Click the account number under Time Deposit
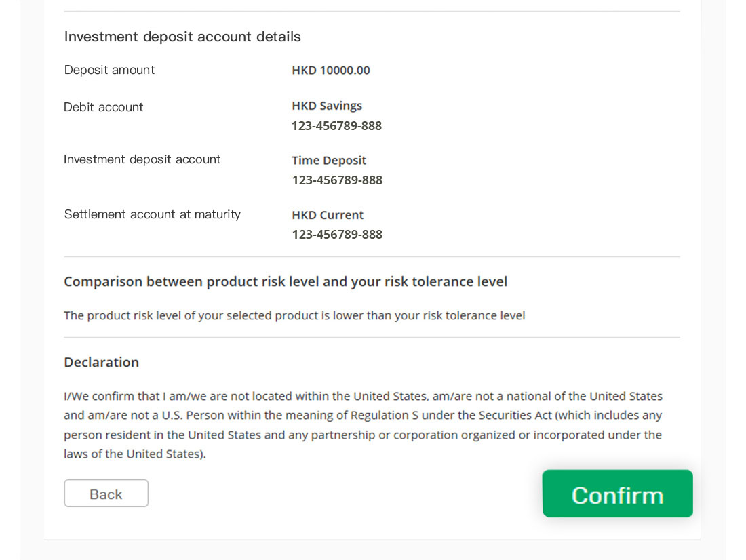 pos(337,180)
